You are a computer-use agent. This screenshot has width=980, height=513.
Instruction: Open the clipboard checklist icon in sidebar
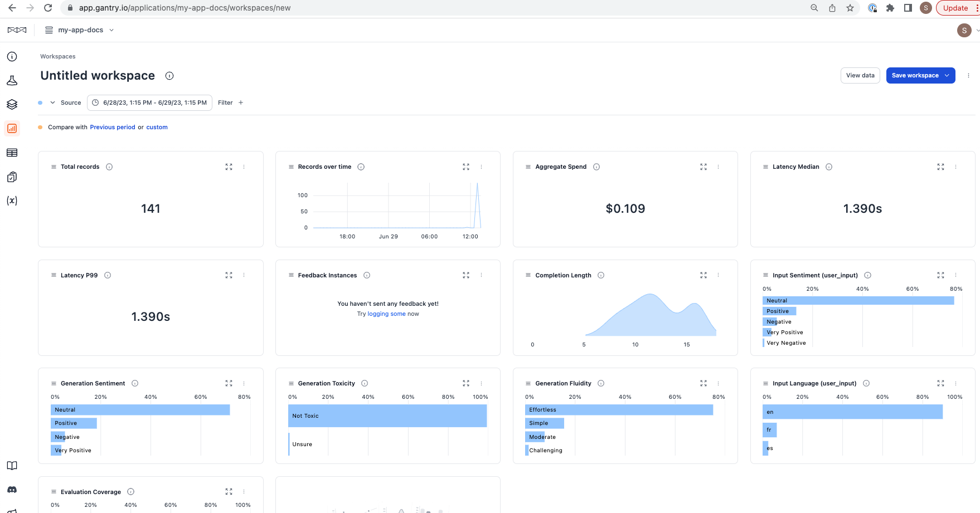point(12,177)
